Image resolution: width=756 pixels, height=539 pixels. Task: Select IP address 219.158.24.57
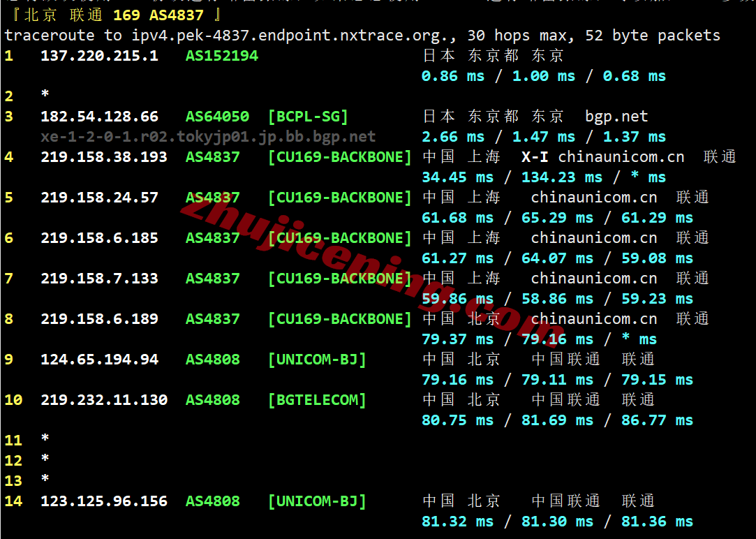(x=99, y=198)
